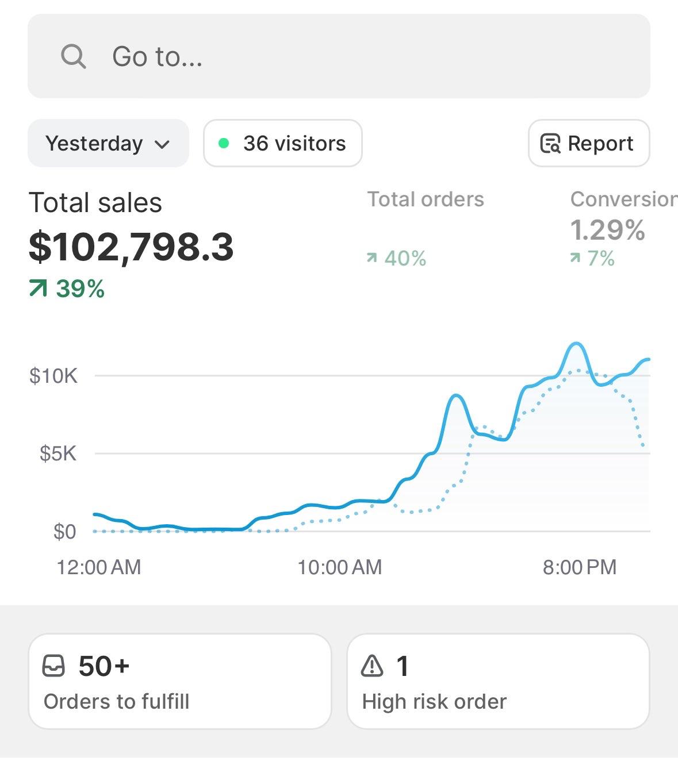Switch to the Conversion rate metric
Image resolution: width=678 pixels, height=784 pixels.
(623, 199)
